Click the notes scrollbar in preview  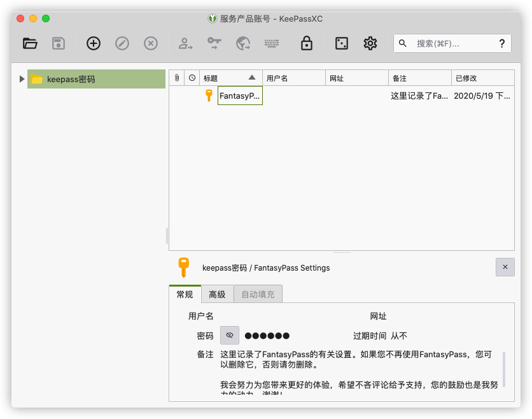tap(504, 369)
